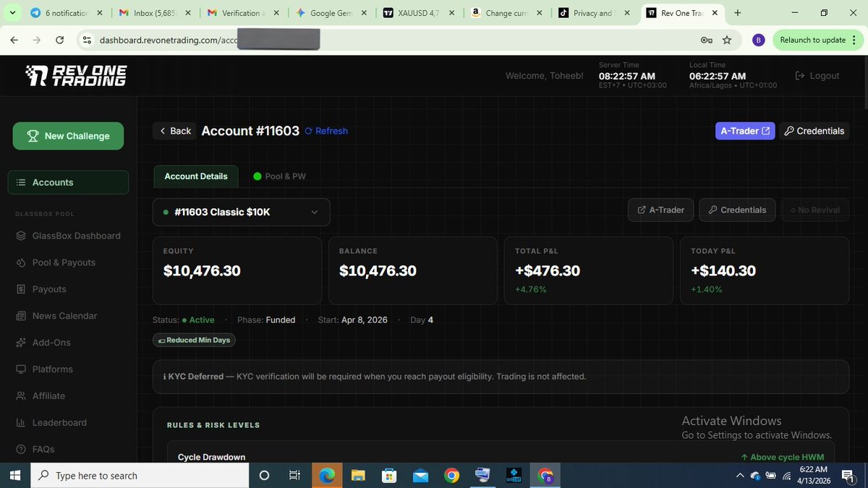The width and height of the screenshot is (868, 488).
Task: Click the Balance card value
Action: point(378,271)
